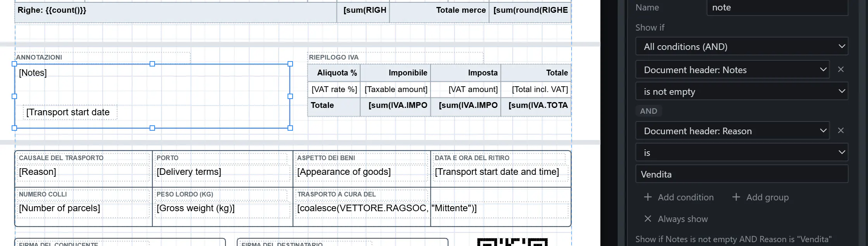Select the [Transport start date and time] field

(x=500, y=173)
